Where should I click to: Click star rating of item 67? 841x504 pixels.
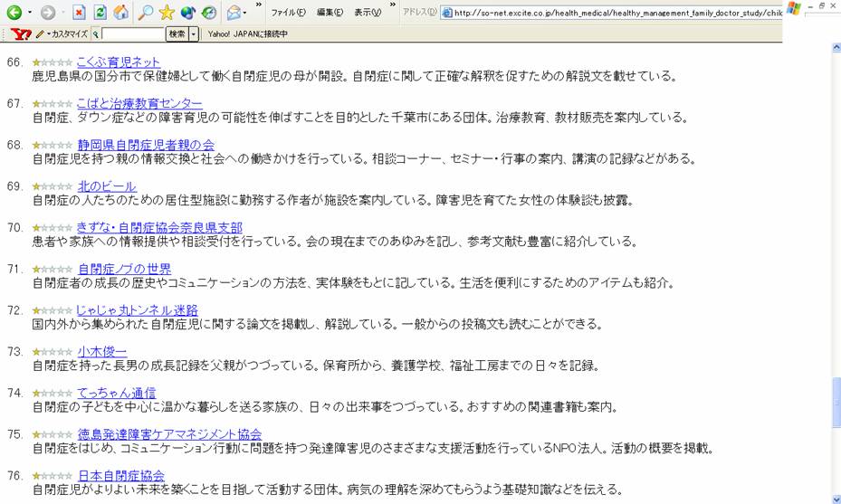52,104
